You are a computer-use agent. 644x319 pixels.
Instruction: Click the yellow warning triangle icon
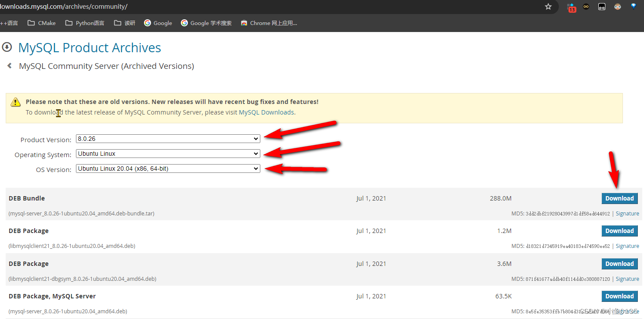16,102
